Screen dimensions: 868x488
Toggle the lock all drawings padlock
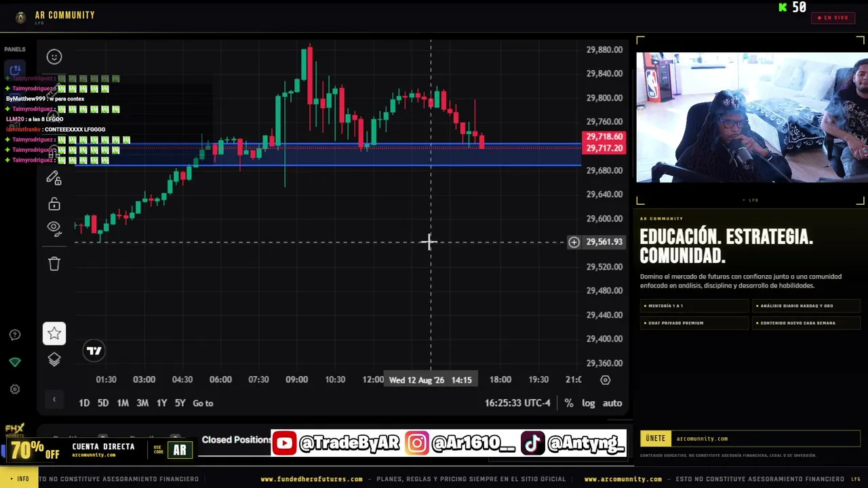point(54,203)
